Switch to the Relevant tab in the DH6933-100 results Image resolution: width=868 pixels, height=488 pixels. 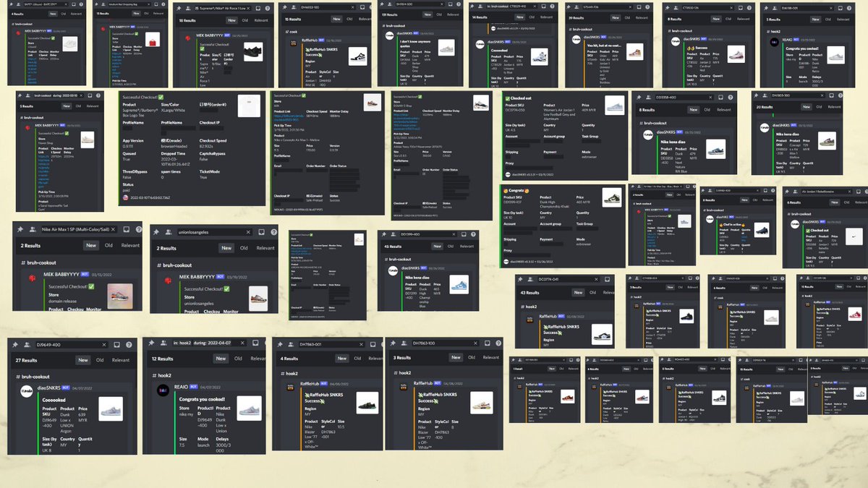[x=364, y=19]
